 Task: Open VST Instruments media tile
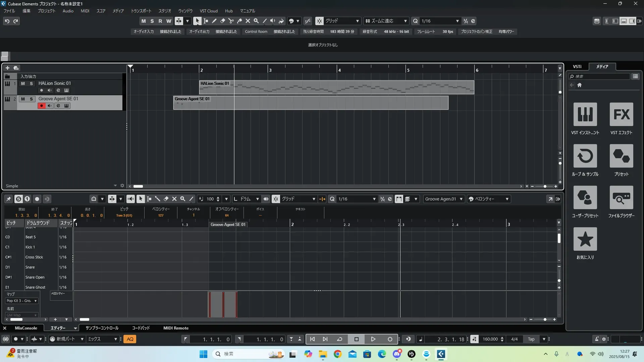(585, 114)
